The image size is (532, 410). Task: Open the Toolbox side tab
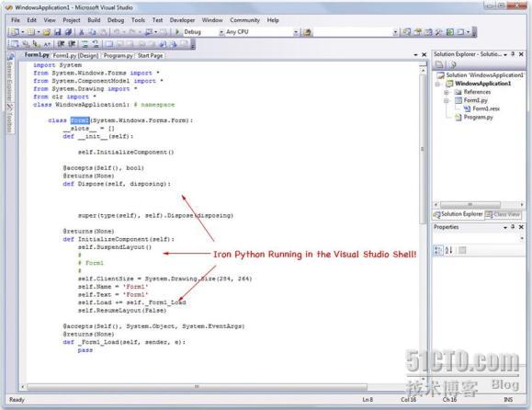pos(10,118)
